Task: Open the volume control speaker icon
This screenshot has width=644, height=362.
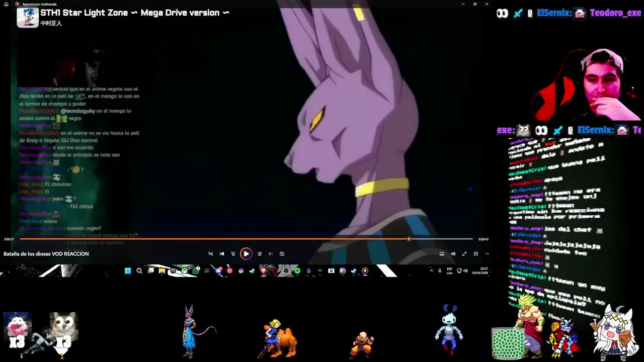Action: [453, 254]
